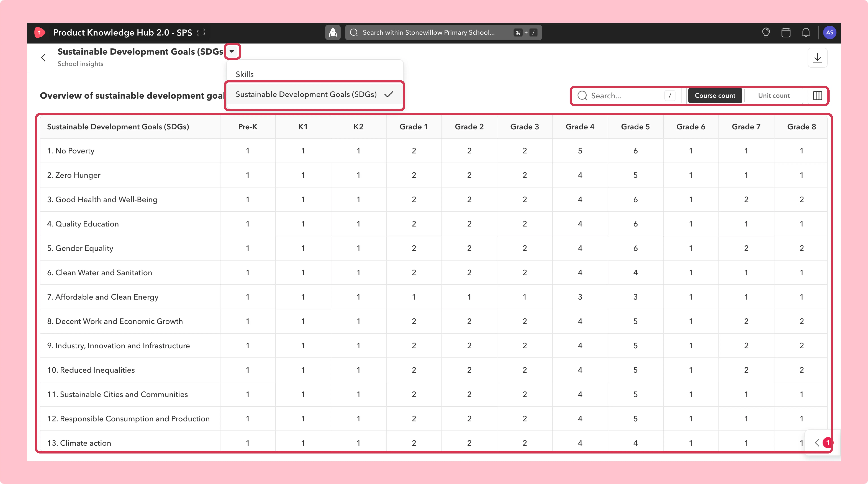Click the Grade 2 column header
Screen dimensions: 868x484
[x=469, y=127]
